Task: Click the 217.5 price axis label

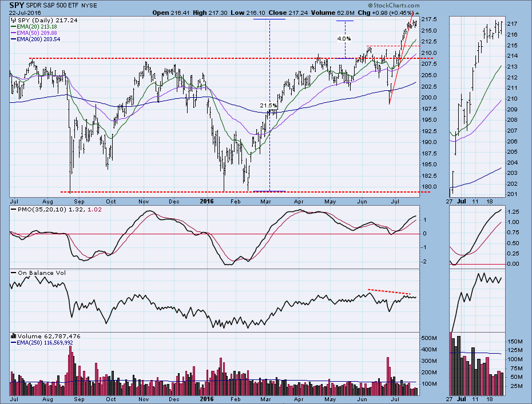Action: [x=429, y=19]
